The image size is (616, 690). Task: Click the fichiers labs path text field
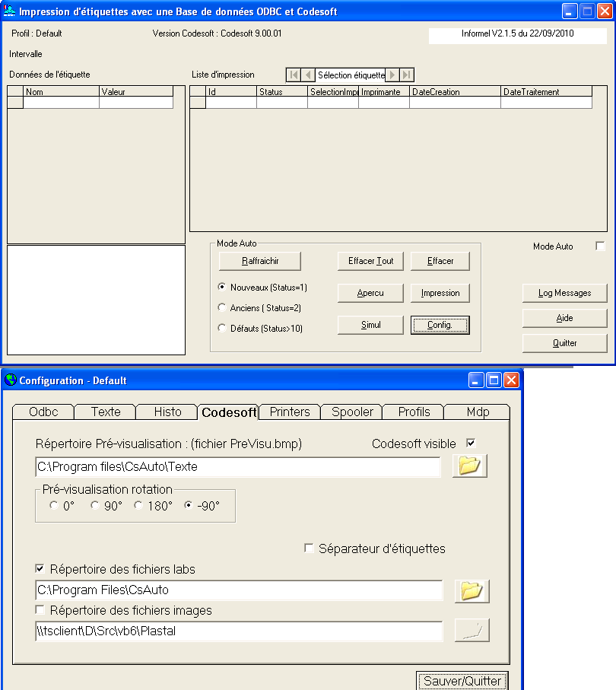pos(239,590)
